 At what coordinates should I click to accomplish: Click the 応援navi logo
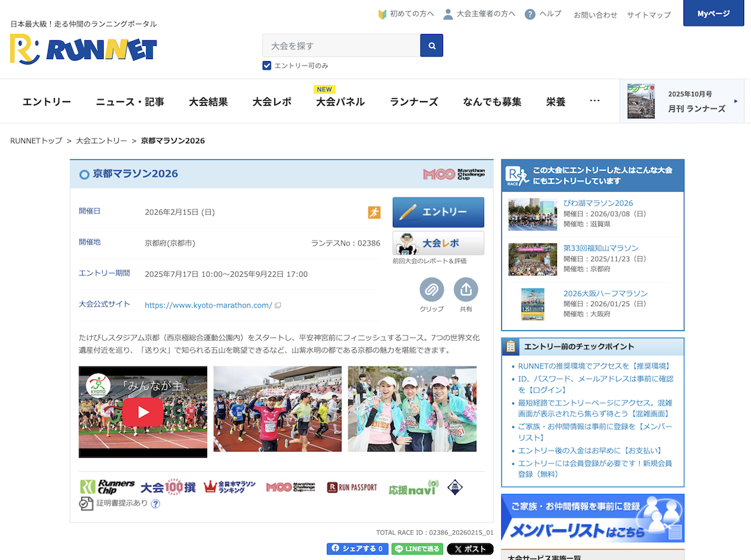click(413, 487)
